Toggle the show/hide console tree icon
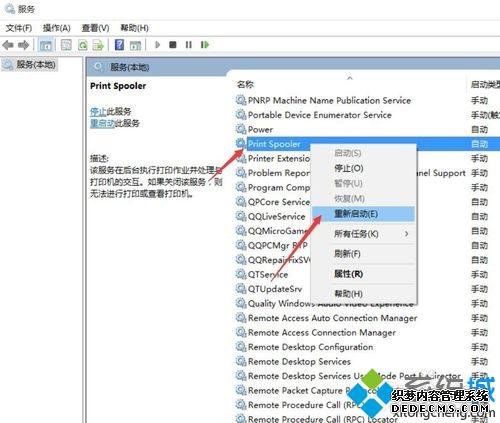This screenshot has width=500, height=423. click(46, 45)
